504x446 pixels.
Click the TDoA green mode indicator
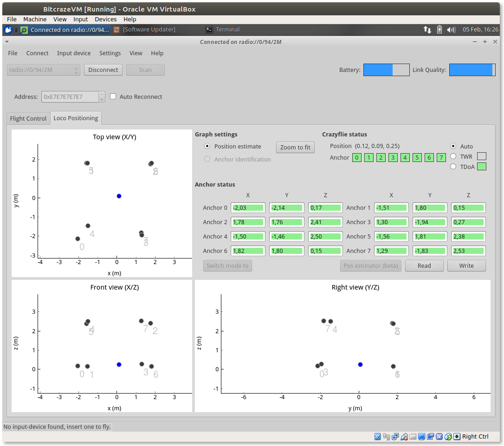click(x=482, y=167)
